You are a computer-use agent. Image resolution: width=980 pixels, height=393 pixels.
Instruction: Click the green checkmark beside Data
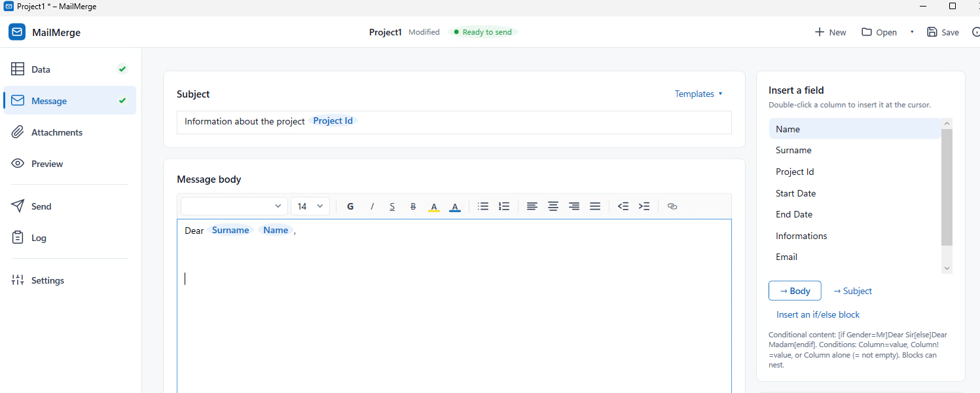coord(122,69)
